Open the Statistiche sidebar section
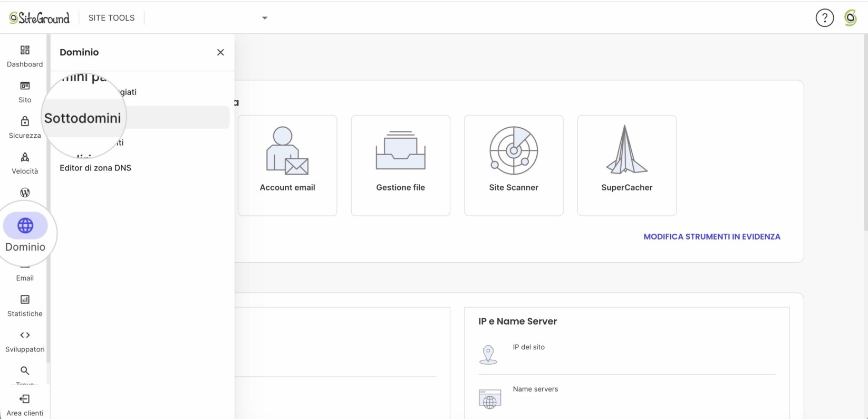The image size is (868, 419). click(25, 306)
